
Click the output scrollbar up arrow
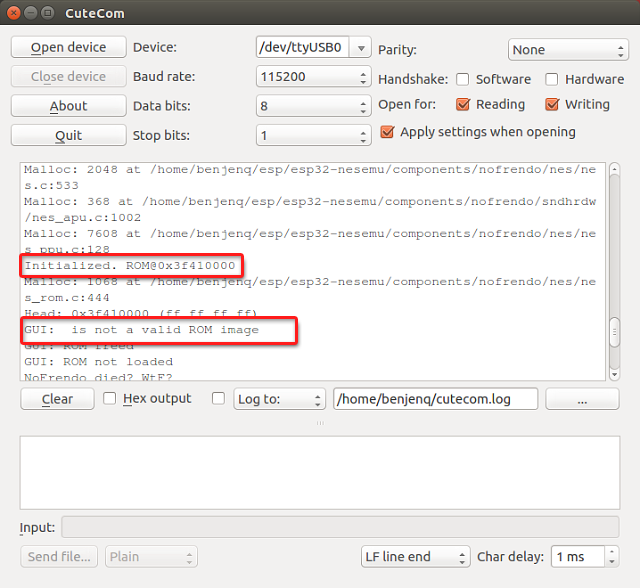[x=614, y=168]
